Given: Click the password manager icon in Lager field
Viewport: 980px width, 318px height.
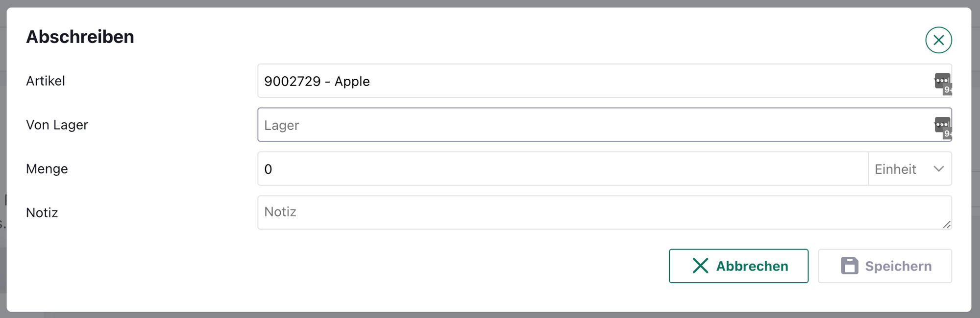Looking at the screenshot, I should pyautogui.click(x=942, y=125).
